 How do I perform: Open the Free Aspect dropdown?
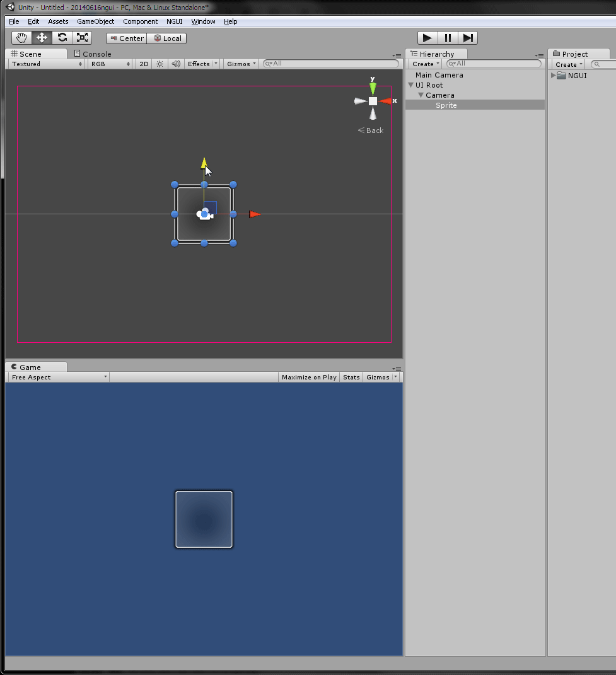pyautogui.click(x=59, y=377)
